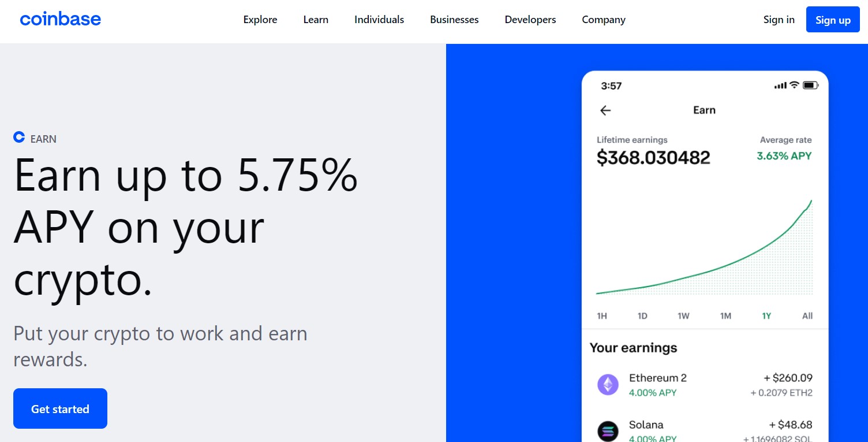Expand the Individuals menu
This screenshot has height=442, width=868.
(x=379, y=20)
